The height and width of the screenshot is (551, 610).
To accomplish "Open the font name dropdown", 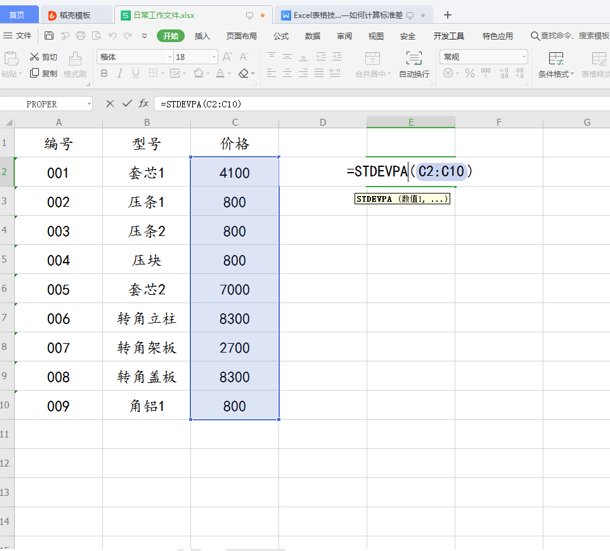I will (x=170, y=57).
